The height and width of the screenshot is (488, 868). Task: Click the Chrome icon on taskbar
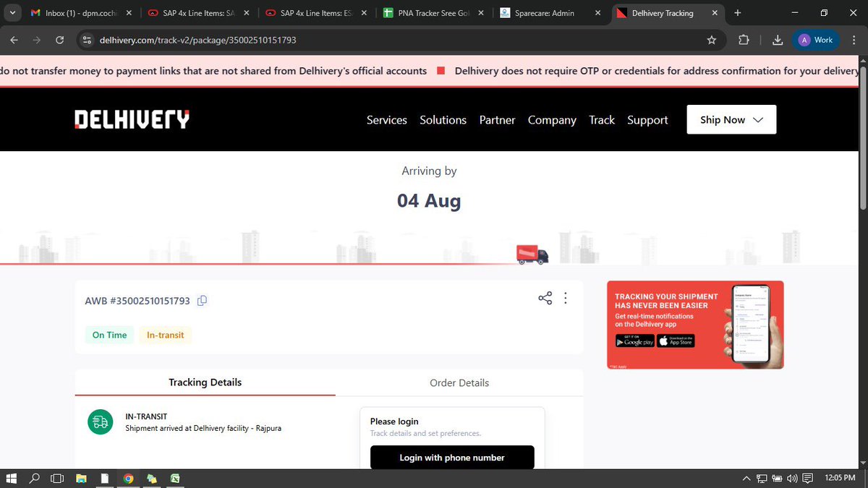pyautogui.click(x=128, y=478)
